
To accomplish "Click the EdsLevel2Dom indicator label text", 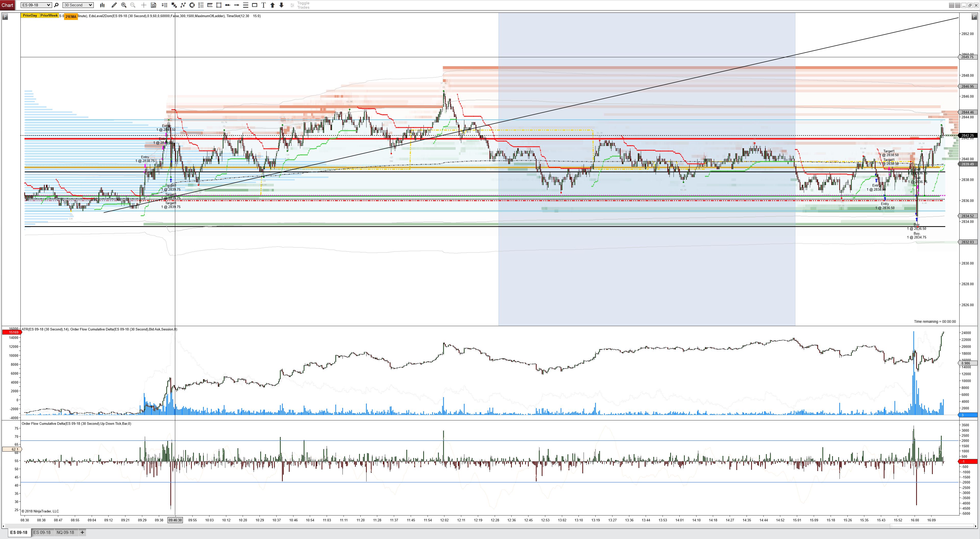I will [156, 16].
